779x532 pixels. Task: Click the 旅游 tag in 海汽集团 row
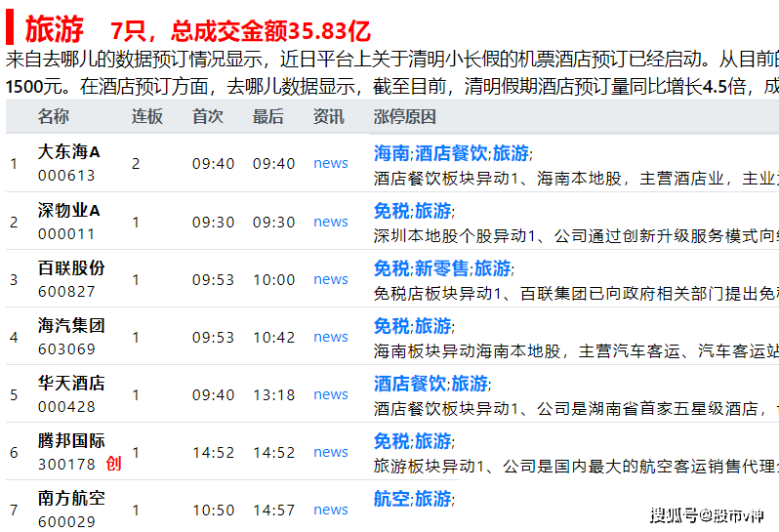(432, 326)
